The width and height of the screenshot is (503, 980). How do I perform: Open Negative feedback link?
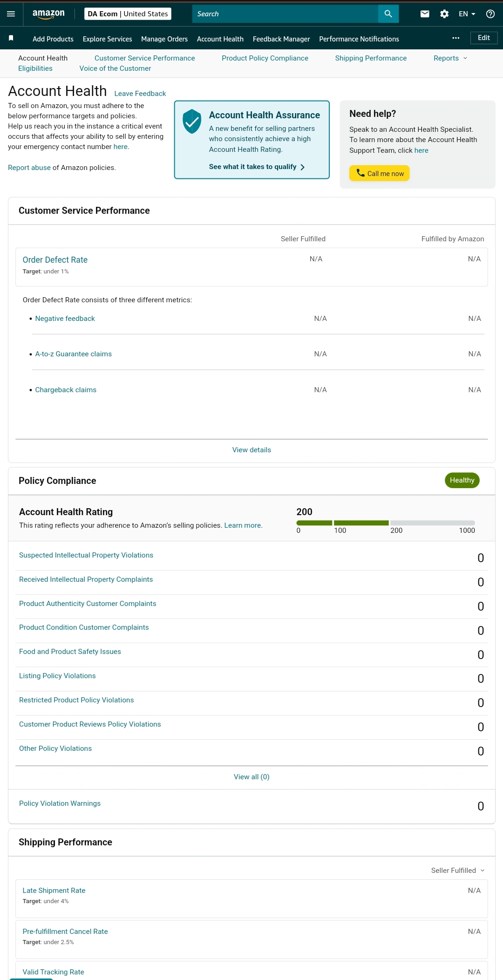pyautogui.click(x=65, y=319)
